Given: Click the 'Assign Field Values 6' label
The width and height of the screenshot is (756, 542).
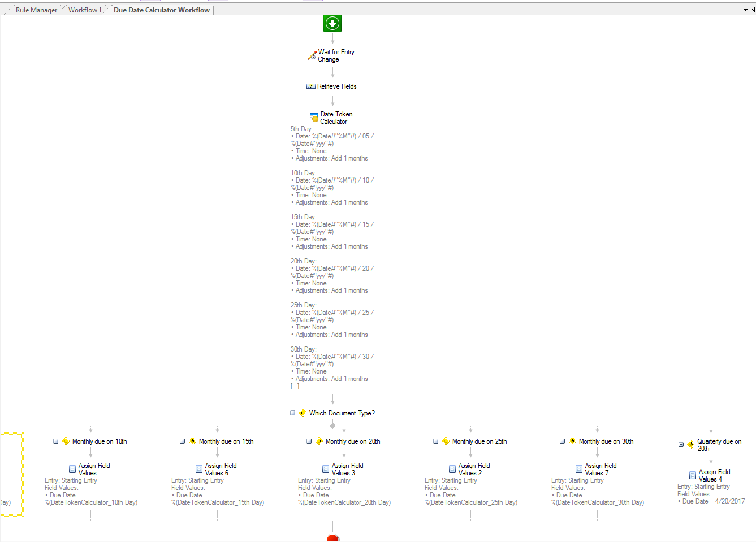Looking at the screenshot, I should [x=221, y=469].
